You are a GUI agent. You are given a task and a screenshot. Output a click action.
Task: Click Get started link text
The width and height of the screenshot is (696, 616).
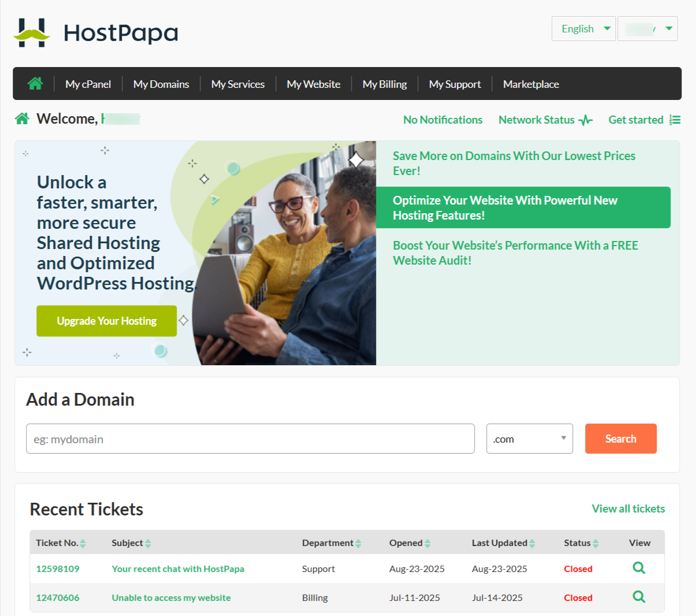(636, 120)
